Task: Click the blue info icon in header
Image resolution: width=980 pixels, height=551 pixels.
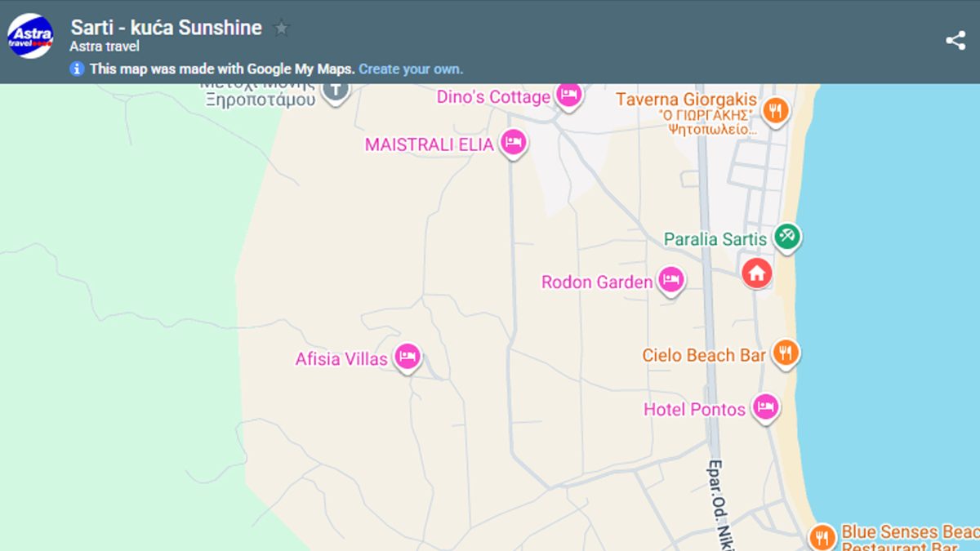Action: [78, 69]
